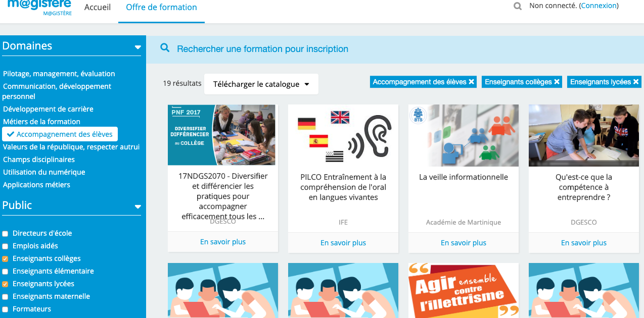644x318 pixels.
Task: Click En savoir plus under La veille informationnelle
Action: tap(464, 243)
